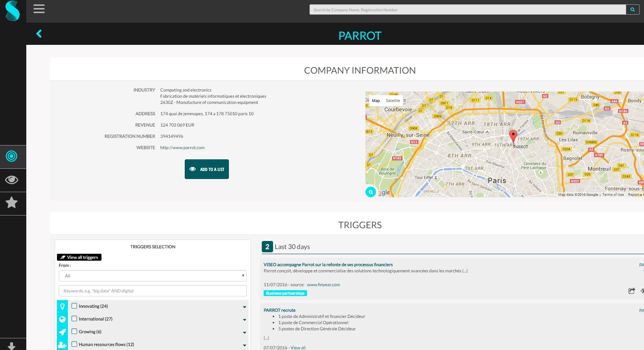Open the parrot.com website link
Image resolution: width=644 pixels, height=350 pixels.
[182, 148]
